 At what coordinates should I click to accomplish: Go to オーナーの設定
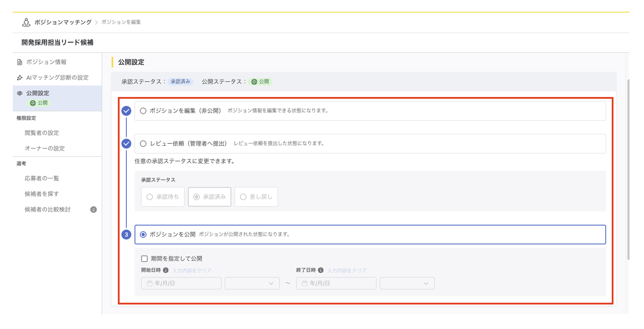(x=45, y=148)
